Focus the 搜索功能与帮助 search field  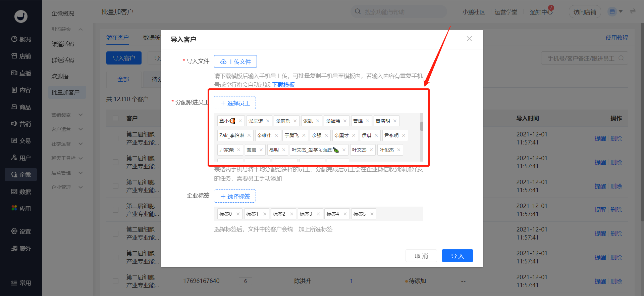click(x=399, y=12)
